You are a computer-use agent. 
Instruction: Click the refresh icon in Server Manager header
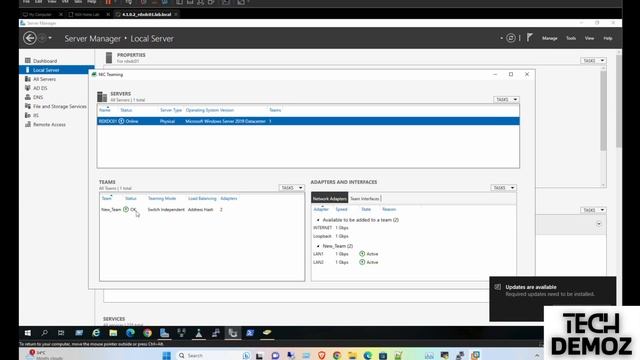(x=511, y=38)
